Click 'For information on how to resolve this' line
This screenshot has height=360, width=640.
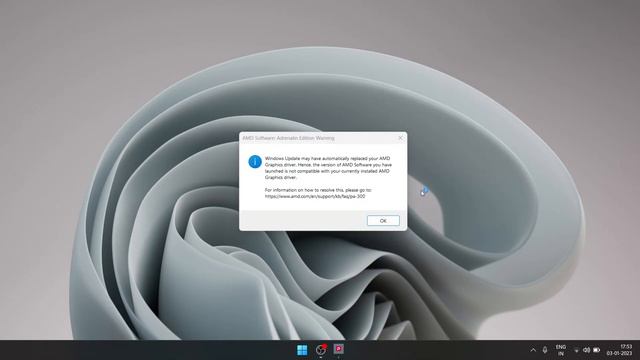click(318, 190)
